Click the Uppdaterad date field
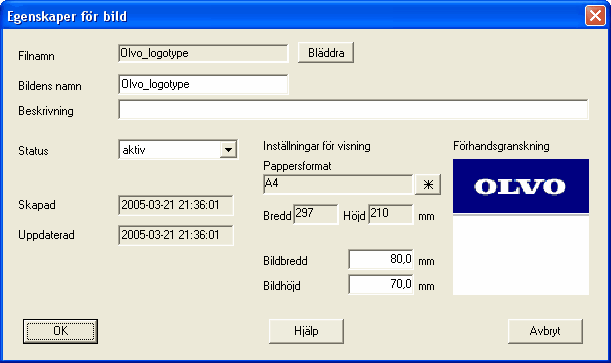Screen dimensions: 611x363 coord(176,235)
